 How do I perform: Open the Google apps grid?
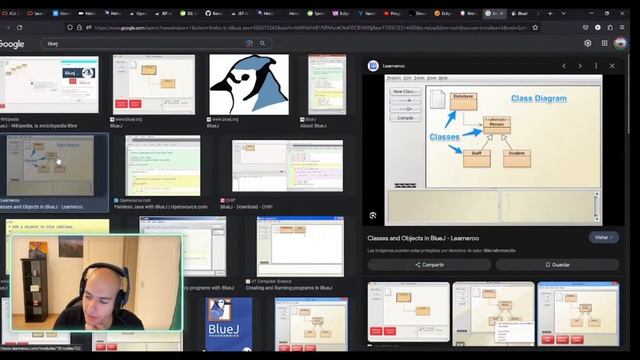[x=604, y=43]
